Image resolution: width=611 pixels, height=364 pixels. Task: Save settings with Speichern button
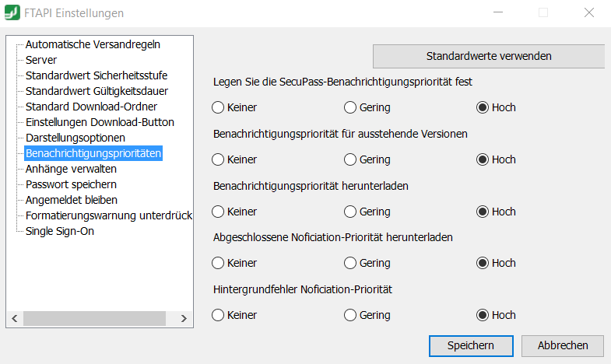pyautogui.click(x=471, y=345)
